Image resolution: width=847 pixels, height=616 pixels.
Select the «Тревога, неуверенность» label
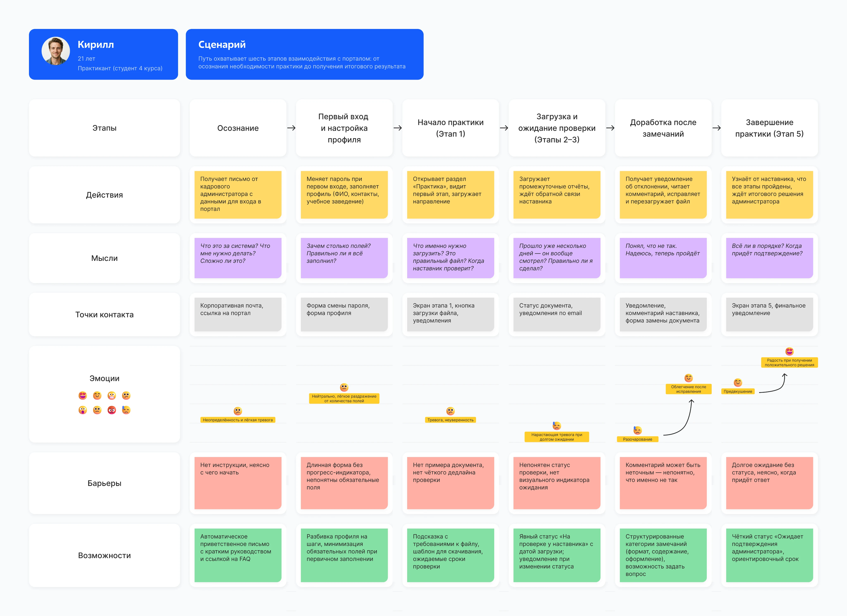(x=450, y=420)
